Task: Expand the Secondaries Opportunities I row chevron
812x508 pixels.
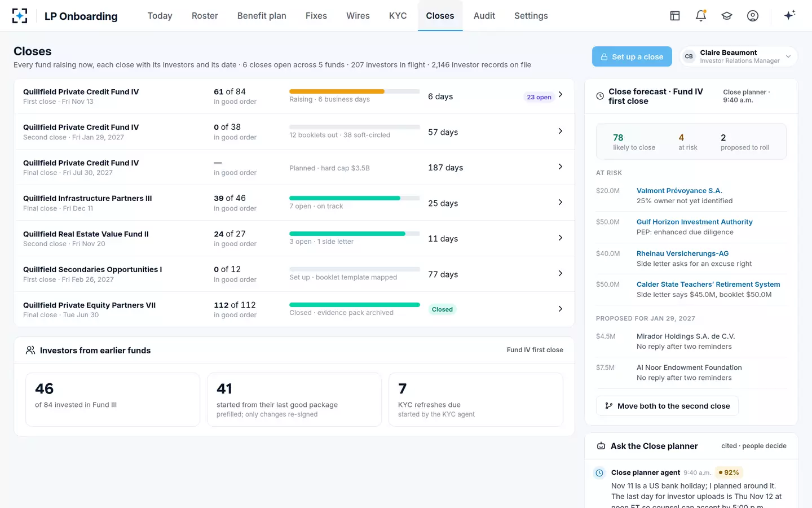Action: (x=561, y=273)
